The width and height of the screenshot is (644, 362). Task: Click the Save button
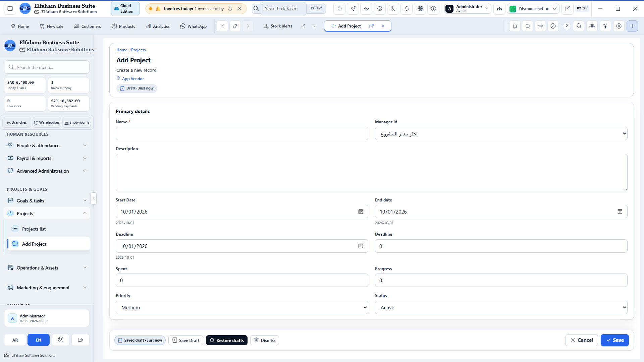tap(614, 340)
